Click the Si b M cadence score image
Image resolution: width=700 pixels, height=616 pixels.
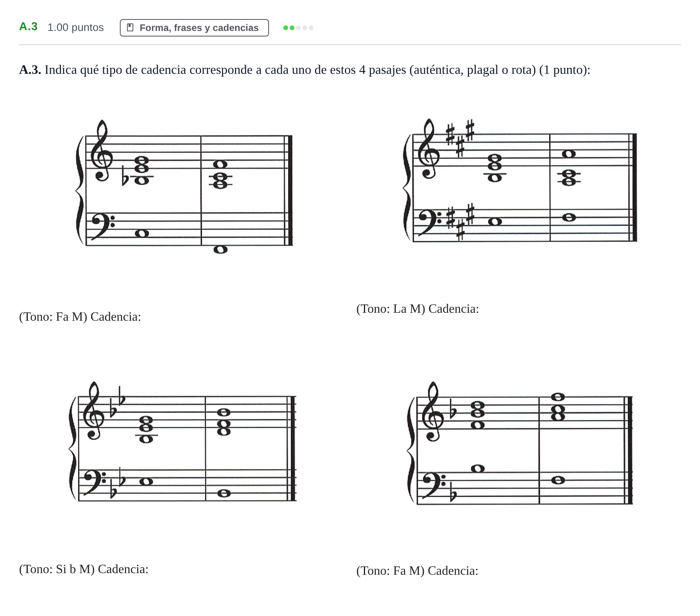click(x=183, y=441)
